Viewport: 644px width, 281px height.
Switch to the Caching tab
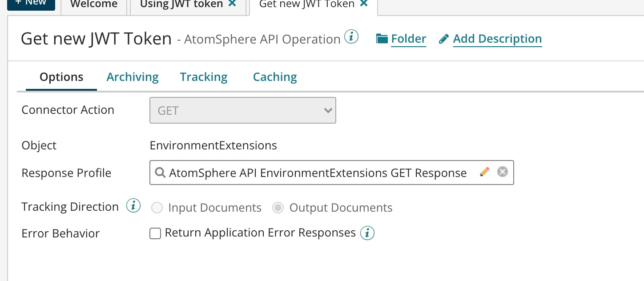[x=274, y=76]
